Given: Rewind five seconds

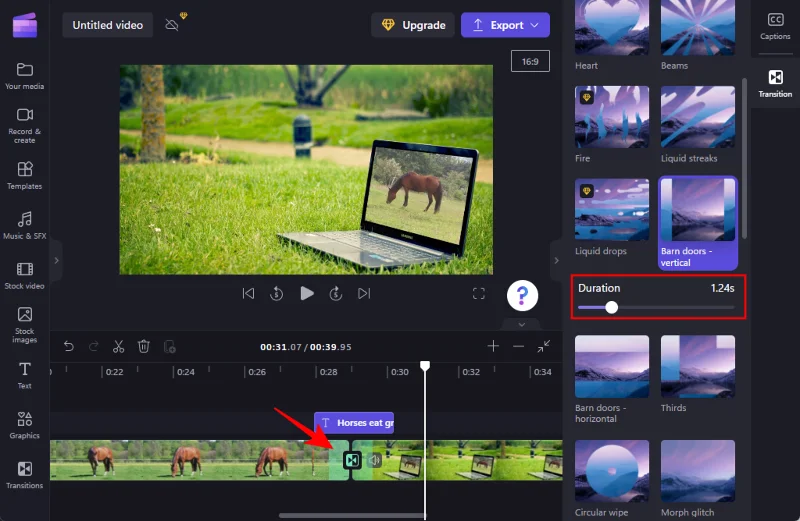Looking at the screenshot, I should pos(277,293).
